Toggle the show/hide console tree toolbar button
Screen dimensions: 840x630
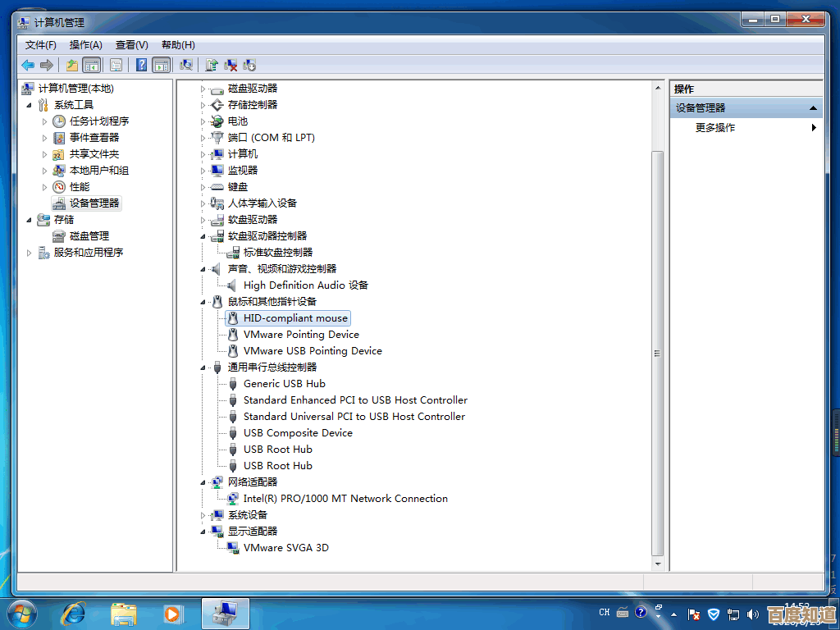(x=92, y=65)
